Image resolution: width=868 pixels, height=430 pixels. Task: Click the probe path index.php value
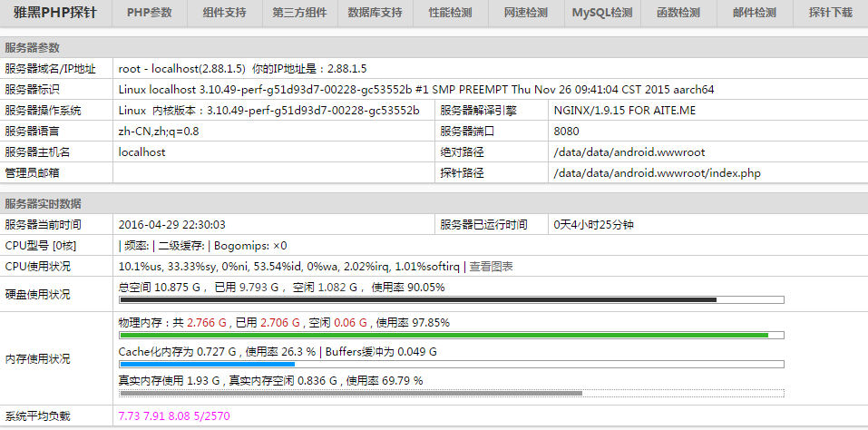(x=657, y=173)
